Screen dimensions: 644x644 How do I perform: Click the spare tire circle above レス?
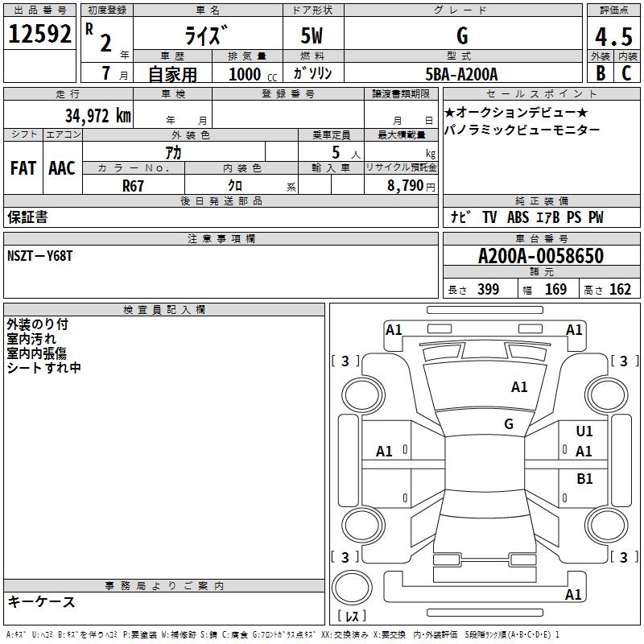click(351, 588)
